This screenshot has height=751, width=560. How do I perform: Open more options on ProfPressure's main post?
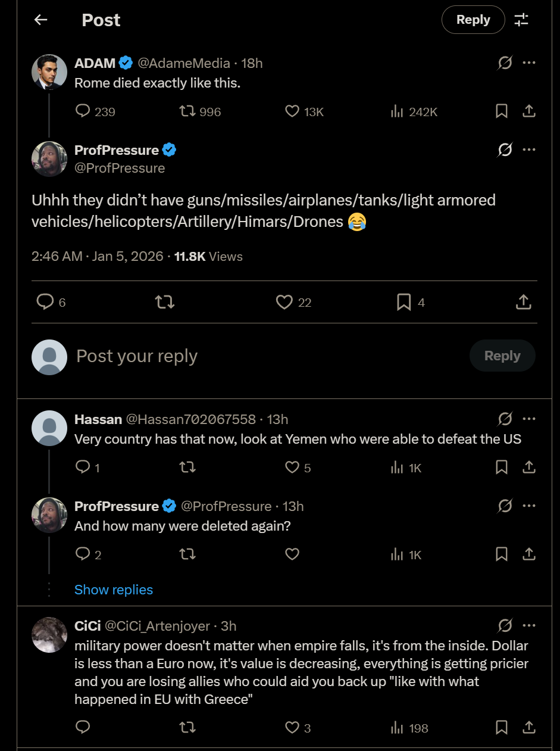click(528, 150)
